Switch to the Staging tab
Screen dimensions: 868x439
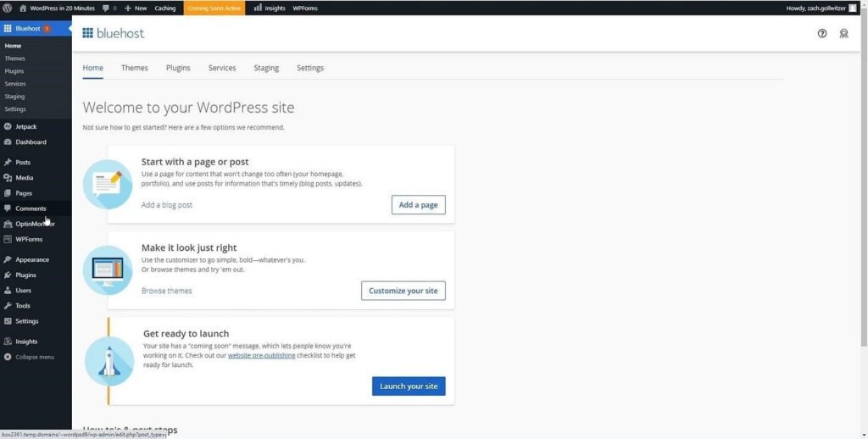266,68
